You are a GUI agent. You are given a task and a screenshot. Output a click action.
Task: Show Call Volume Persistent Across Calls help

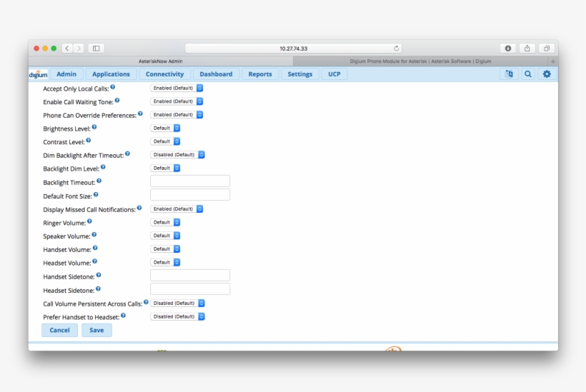(x=146, y=303)
